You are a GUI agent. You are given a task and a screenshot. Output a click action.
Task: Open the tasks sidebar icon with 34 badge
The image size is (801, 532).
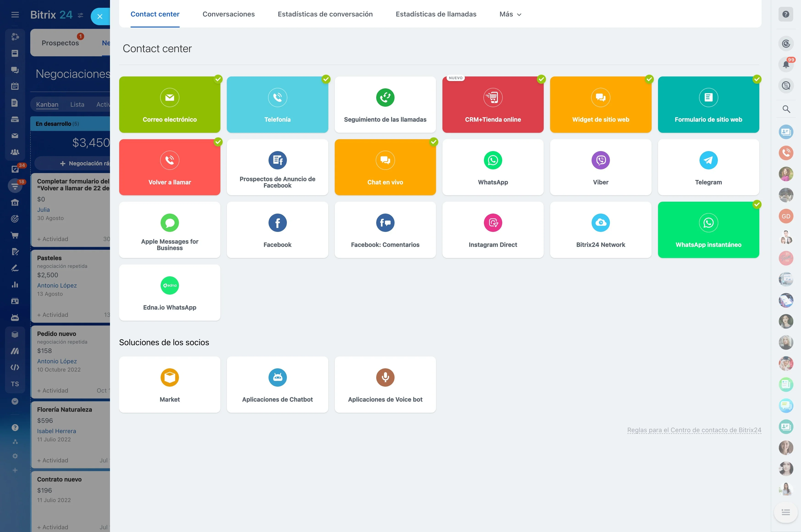pyautogui.click(x=15, y=169)
